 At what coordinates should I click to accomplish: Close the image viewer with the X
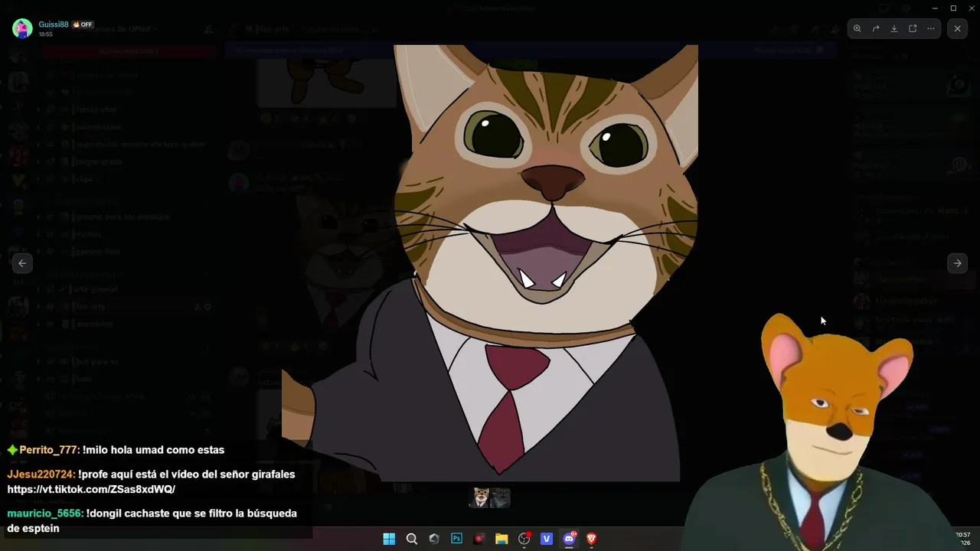(x=958, y=28)
